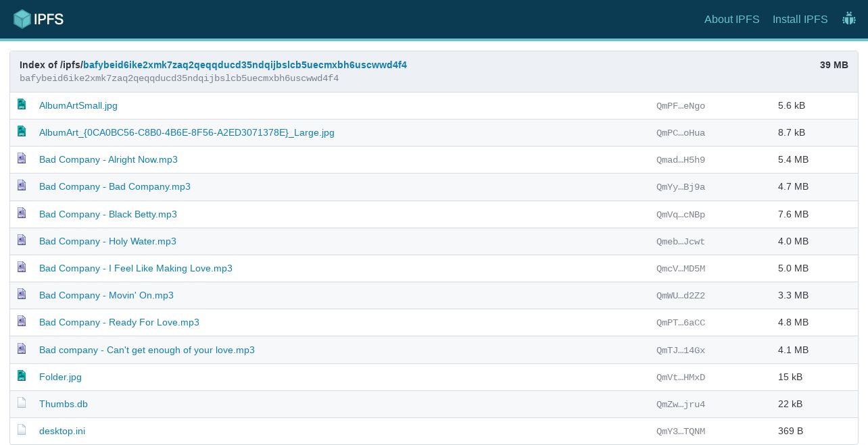Click hash QmVq…cNBp
The image size is (868, 445).
tap(681, 215)
